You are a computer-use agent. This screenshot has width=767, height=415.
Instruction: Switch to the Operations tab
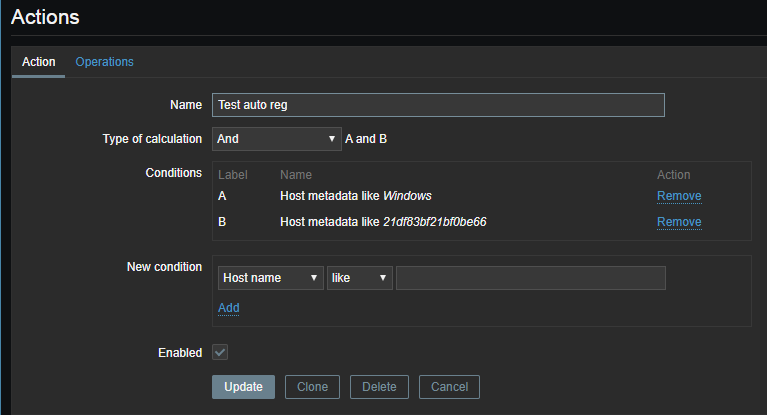104,62
